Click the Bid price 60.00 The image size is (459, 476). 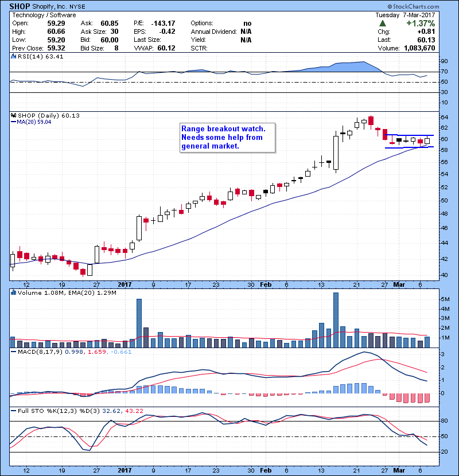tap(110, 40)
